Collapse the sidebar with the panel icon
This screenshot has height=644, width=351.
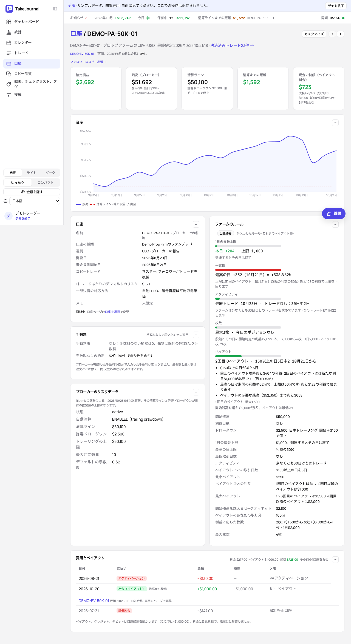pyautogui.click(x=55, y=9)
